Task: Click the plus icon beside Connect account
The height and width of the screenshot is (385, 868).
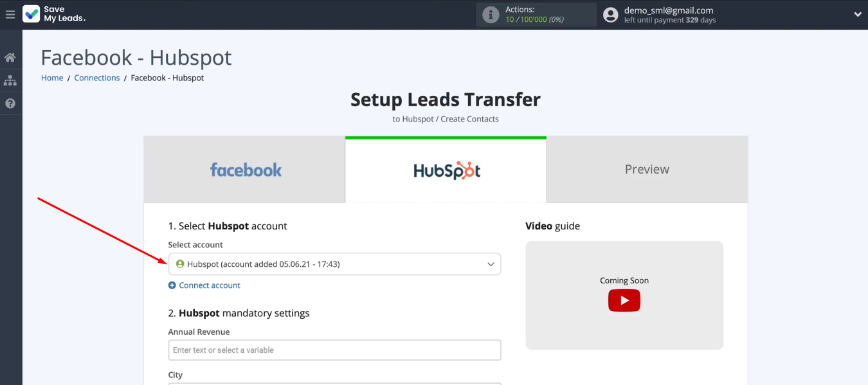Action: [172, 285]
